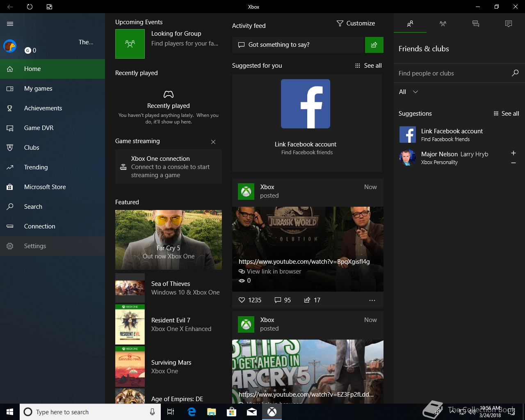The image size is (525, 420).
Task: Open My games section
Action: click(52, 89)
